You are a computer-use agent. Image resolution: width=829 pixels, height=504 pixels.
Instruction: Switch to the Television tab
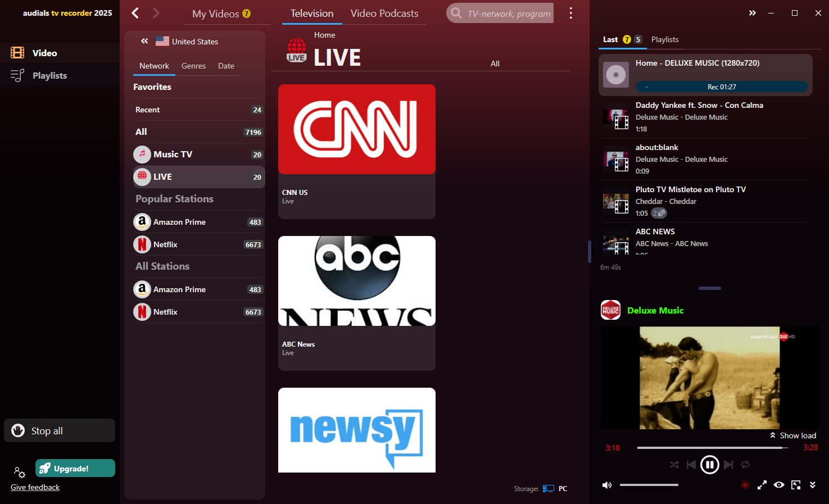point(312,13)
